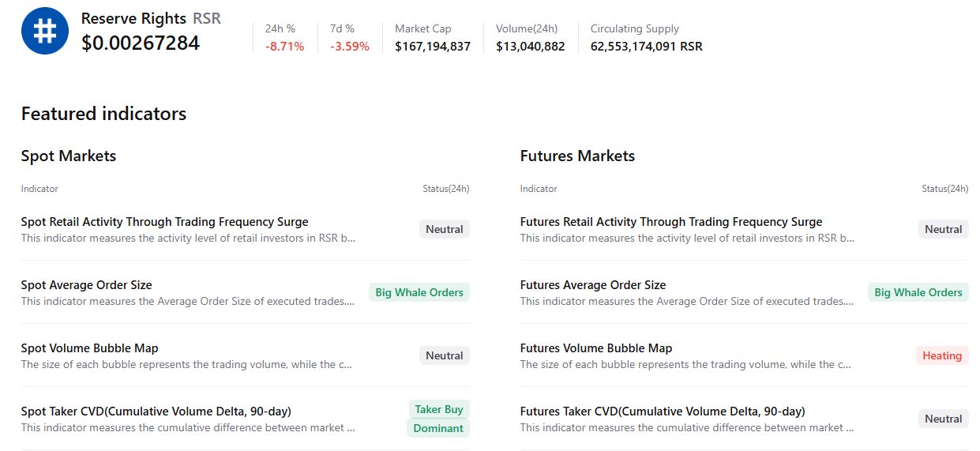Open Futures Volume Bubble Map indicator
980x451 pixels.
[x=595, y=348]
